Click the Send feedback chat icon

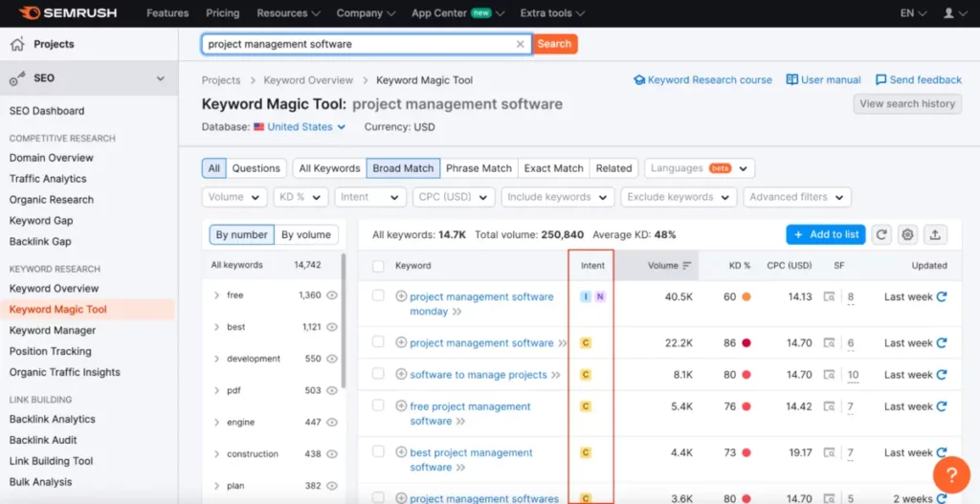coord(881,80)
